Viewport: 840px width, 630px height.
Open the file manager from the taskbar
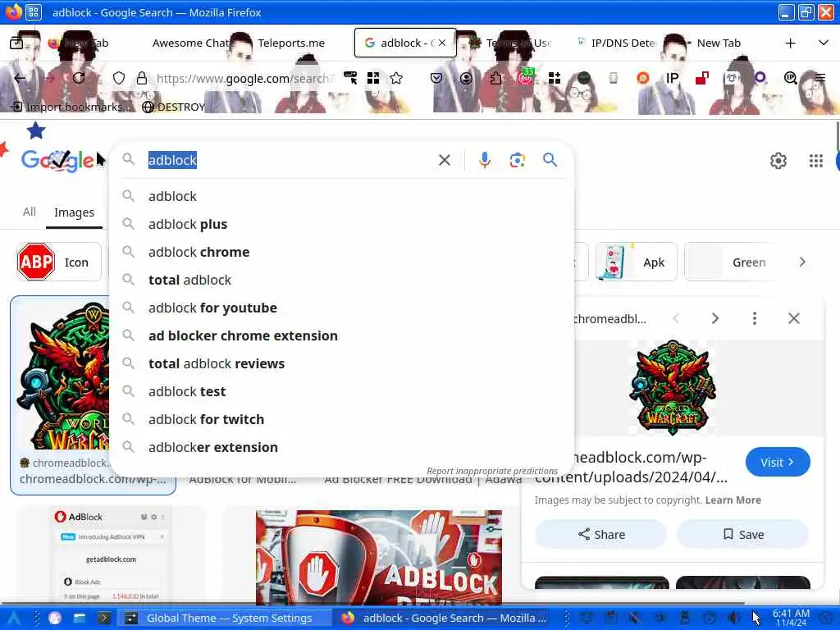pos(80,619)
